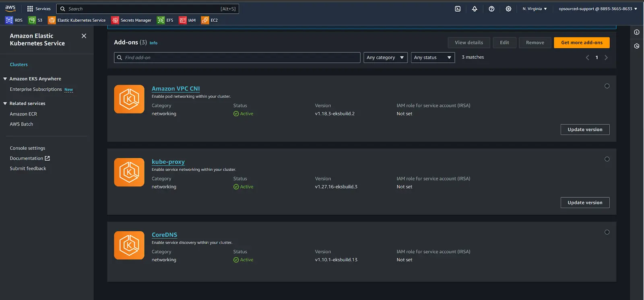Image resolution: width=644 pixels, height=300 pixels.
Task: Open Elastic Kubernetes Service bookmark
Action: [76, 20]
